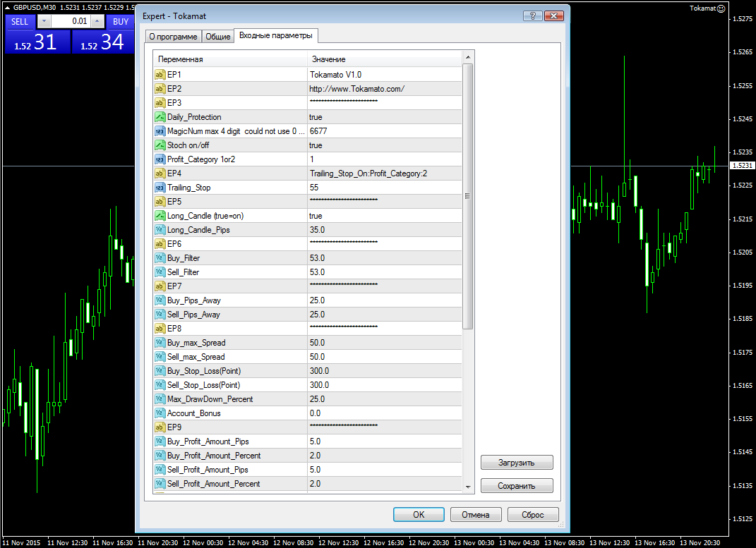Click the icon beside Buy_Filter variable
This screenshot has height=548, width=756.
pos(160,258)
